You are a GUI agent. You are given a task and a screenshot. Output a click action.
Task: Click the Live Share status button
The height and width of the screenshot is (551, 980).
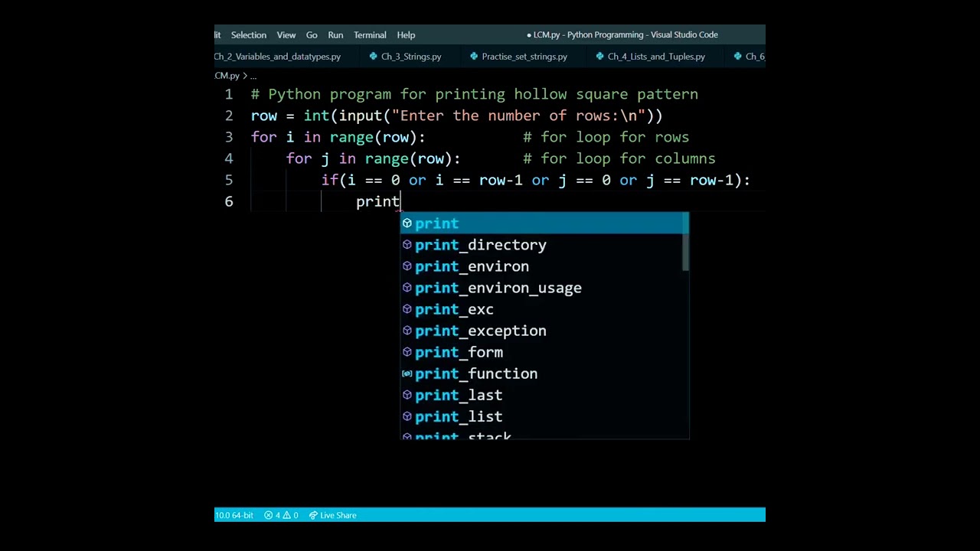(332, 515)
